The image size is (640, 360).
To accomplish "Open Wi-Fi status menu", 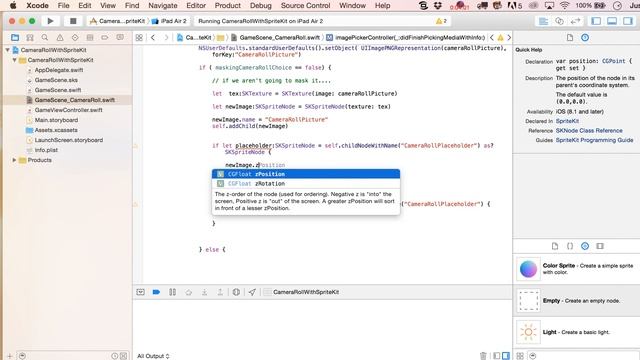I will (564, 6).
